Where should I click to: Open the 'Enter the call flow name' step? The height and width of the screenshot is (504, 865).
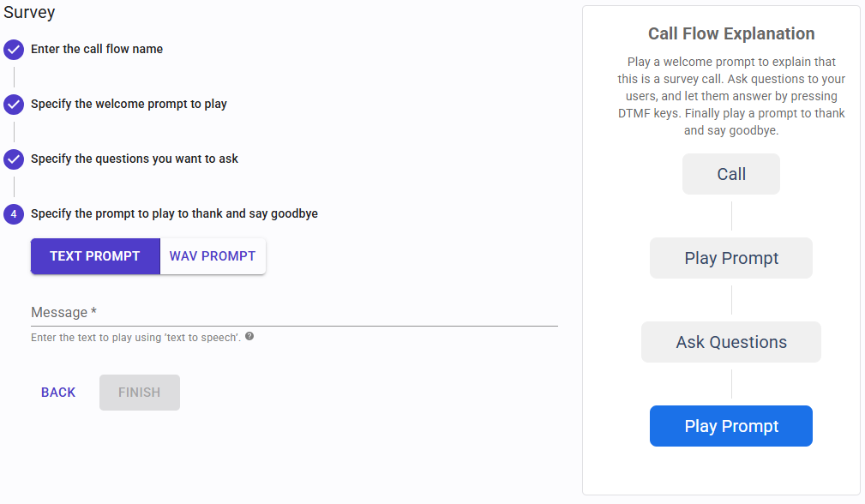pos(97,50)
